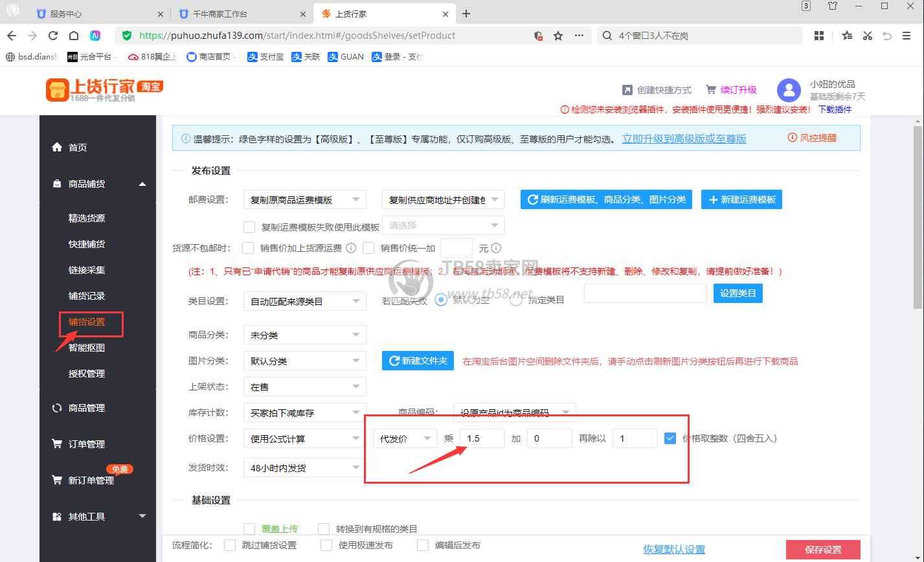Open 链接采集 in the sidebar

[x=87, y=270]
